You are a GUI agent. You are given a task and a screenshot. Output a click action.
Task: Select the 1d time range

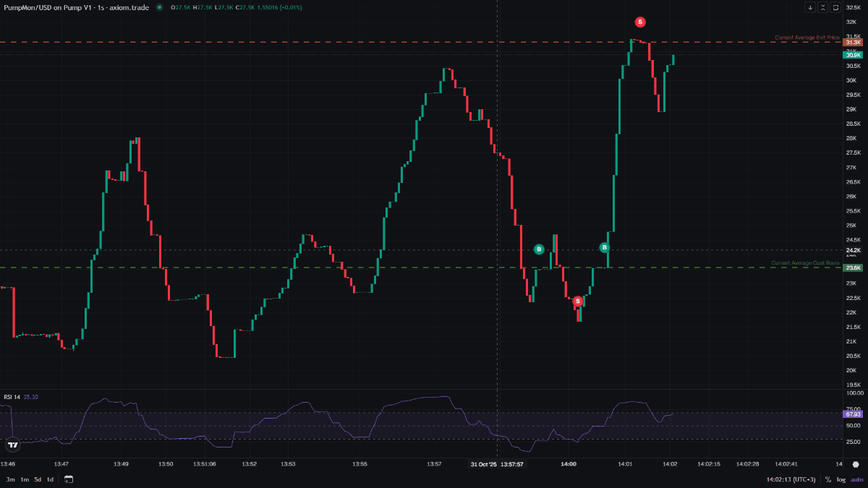(x=50, y=479)
